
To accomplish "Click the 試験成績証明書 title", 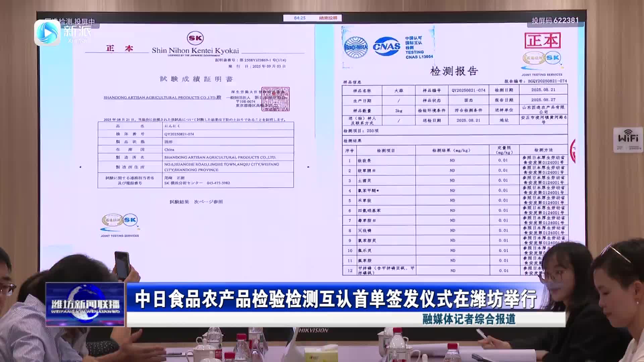I will [196, 79].
